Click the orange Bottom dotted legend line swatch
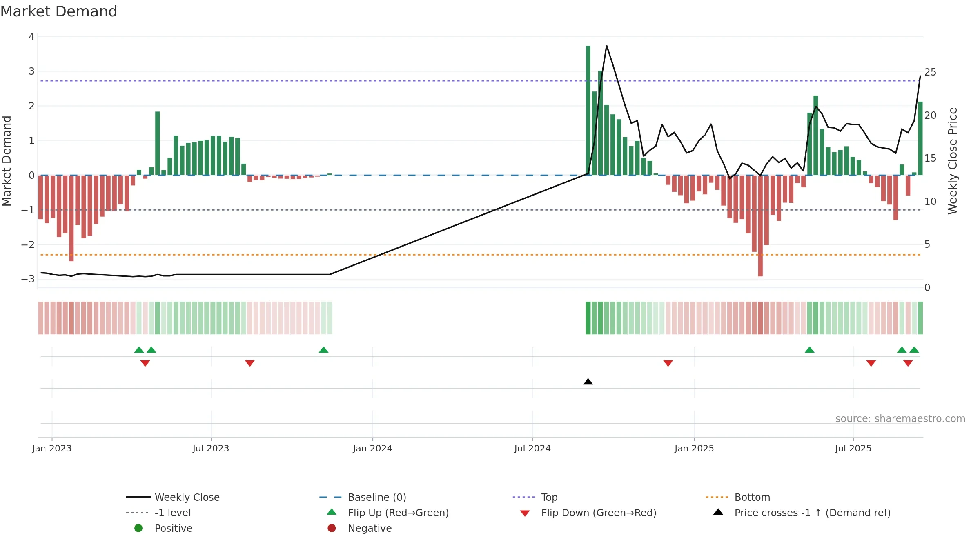 pyautogui.click(x=717, y=497)
